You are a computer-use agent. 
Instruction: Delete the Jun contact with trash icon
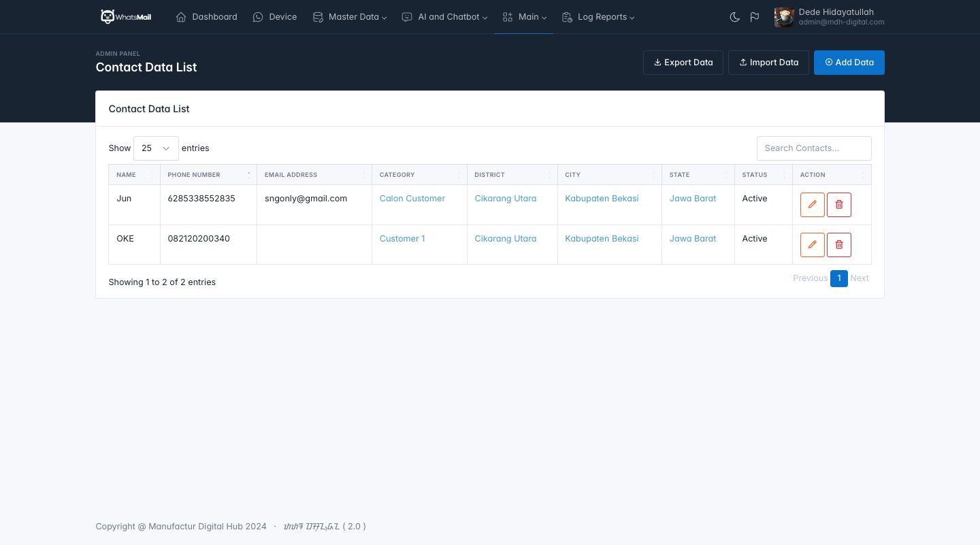[x=838, y=205]
